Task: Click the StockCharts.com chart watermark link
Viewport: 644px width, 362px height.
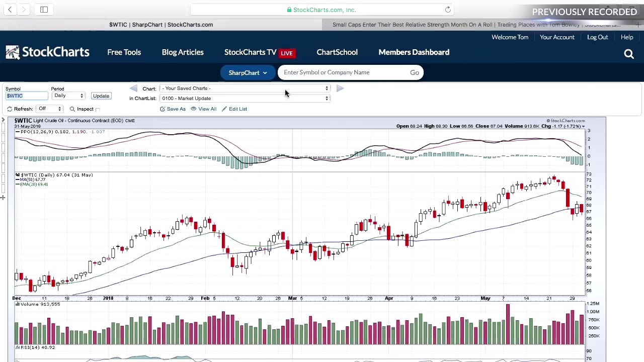Action: click(x=566, y=121)
